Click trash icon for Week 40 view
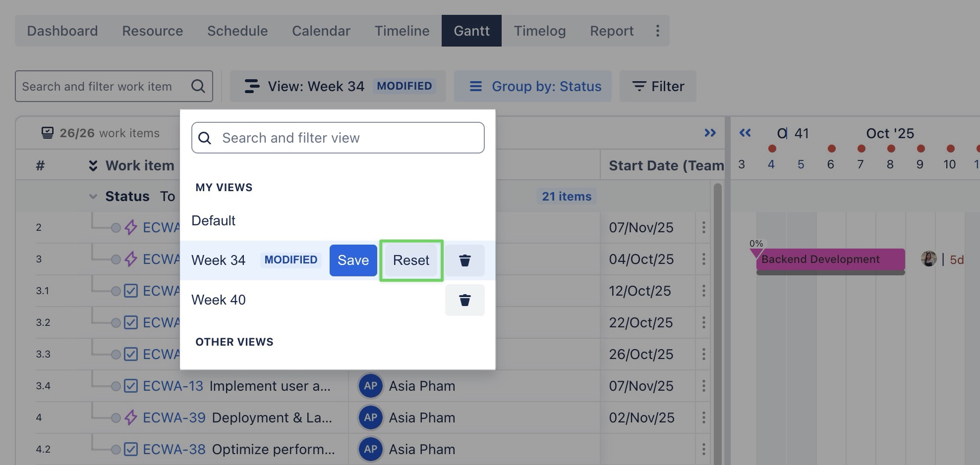This screenshot has height=465, width=980. (x=464, y=300)
